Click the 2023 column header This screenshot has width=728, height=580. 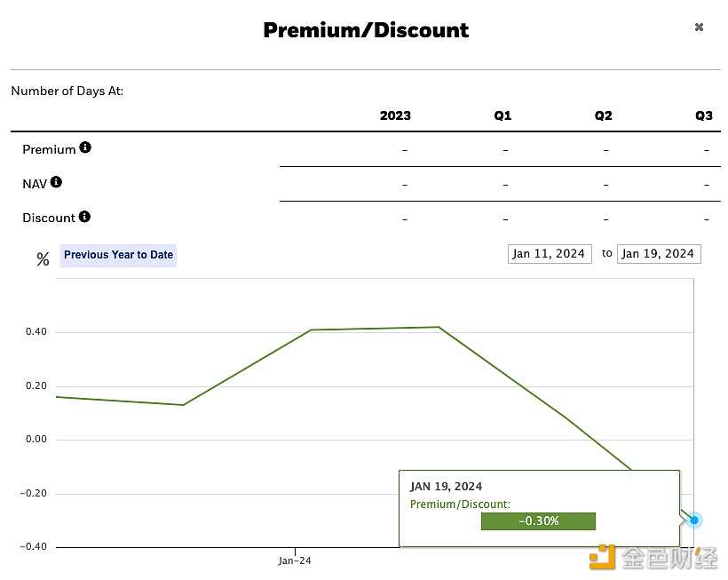coord(395,115)
